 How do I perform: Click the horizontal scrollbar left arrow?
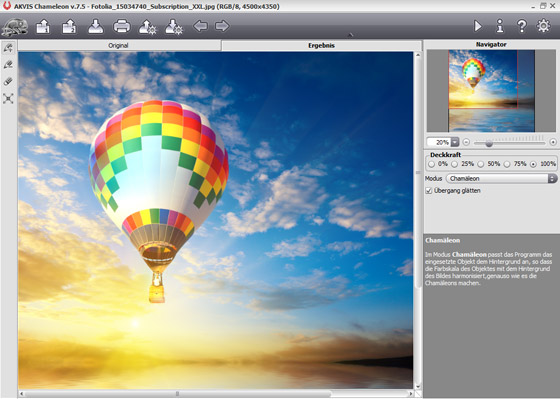(x=22, y=394)
